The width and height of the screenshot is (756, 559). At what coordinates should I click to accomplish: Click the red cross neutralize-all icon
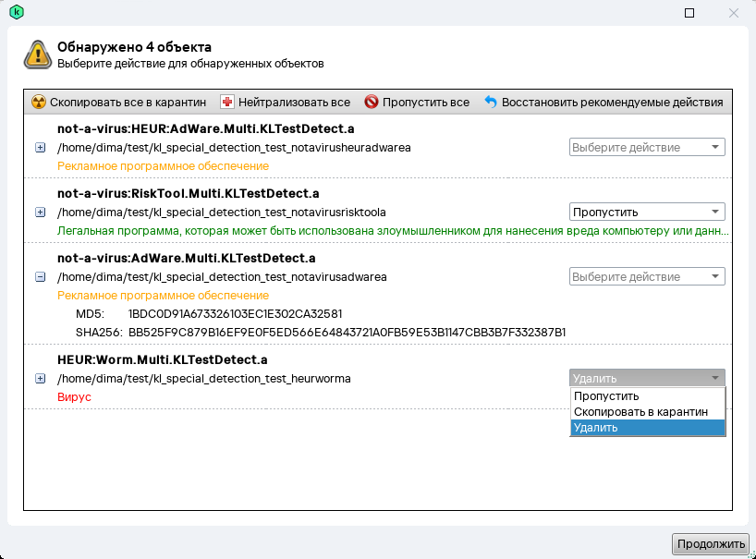[227, 103]
